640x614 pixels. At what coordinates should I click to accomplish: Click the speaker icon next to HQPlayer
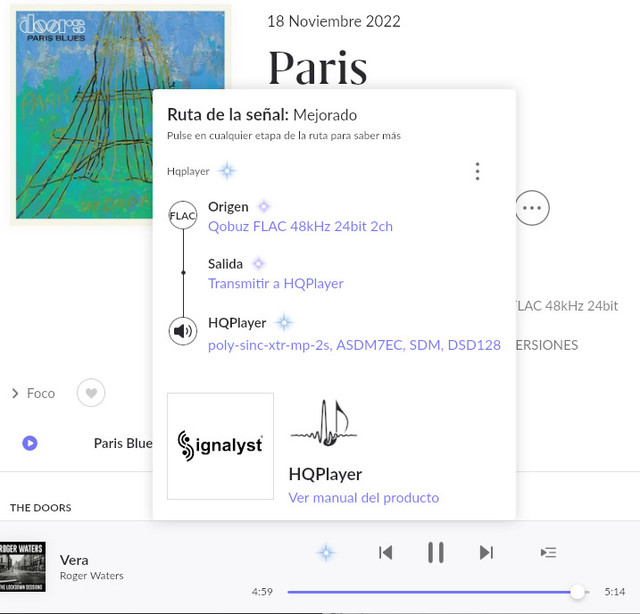pos(183,331)
